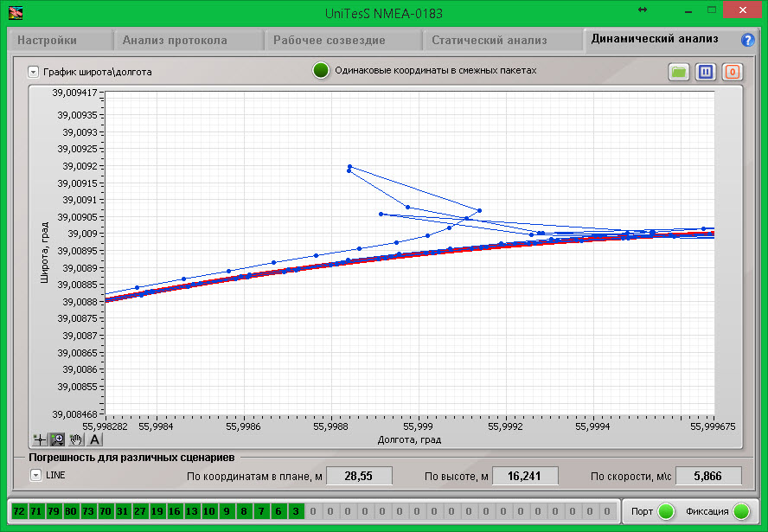The height and width of the screenshot is (532, 768).
Task: Expand the 'График широта\долгота' dropdown
Action: click(x=33, y=72)
